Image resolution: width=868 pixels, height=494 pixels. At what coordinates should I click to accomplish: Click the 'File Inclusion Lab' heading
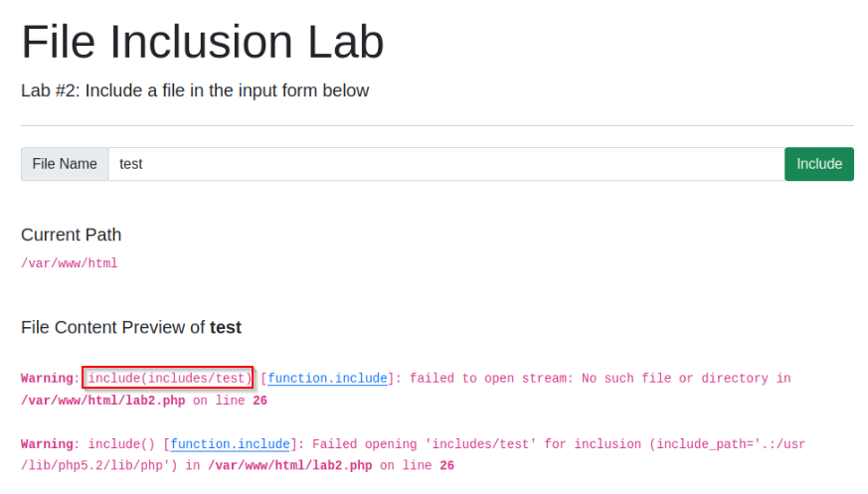(203, 42)
